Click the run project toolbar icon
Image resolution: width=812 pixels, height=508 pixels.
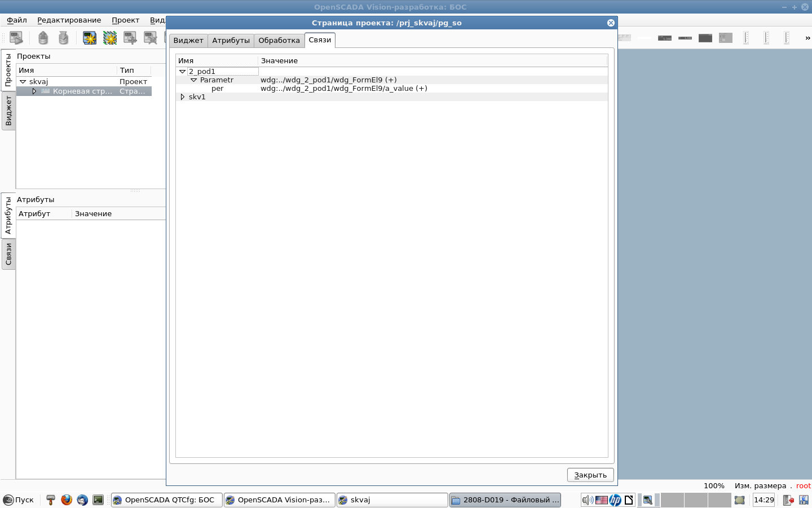(x=16, y=38)
